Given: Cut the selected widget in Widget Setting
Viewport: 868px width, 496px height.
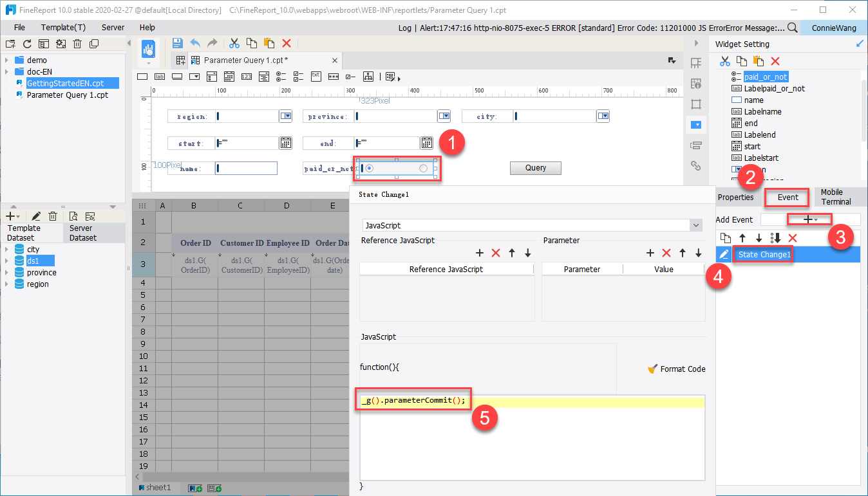Looking at the screenshot, I should [724, 60].
